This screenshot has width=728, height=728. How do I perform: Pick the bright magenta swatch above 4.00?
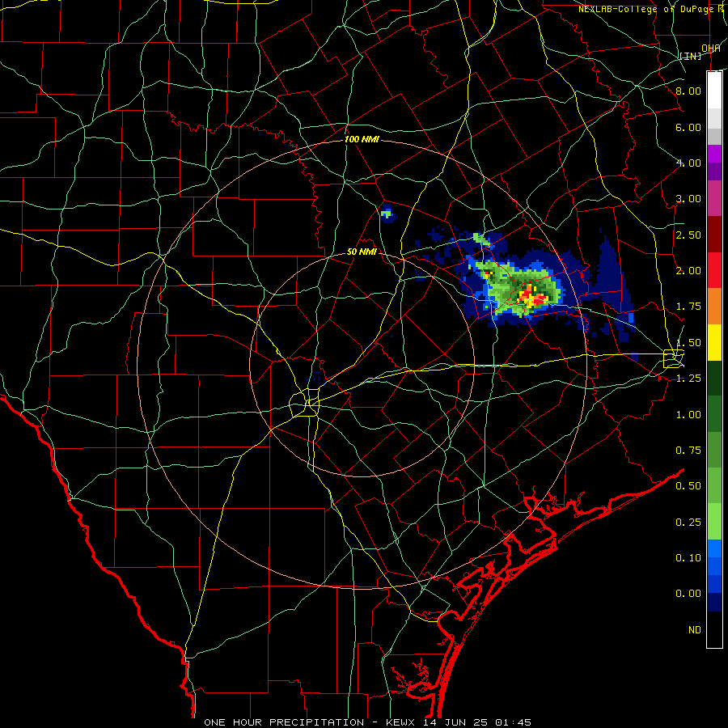[x=714, y=154]
